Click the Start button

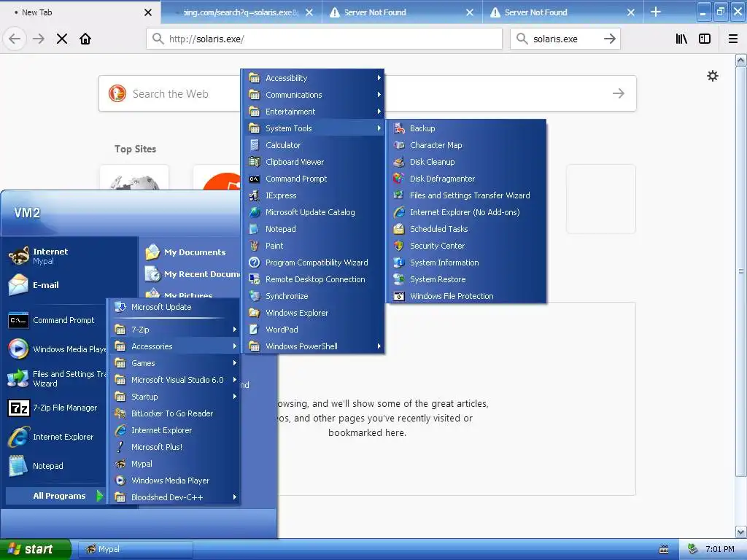click(35, 549)
